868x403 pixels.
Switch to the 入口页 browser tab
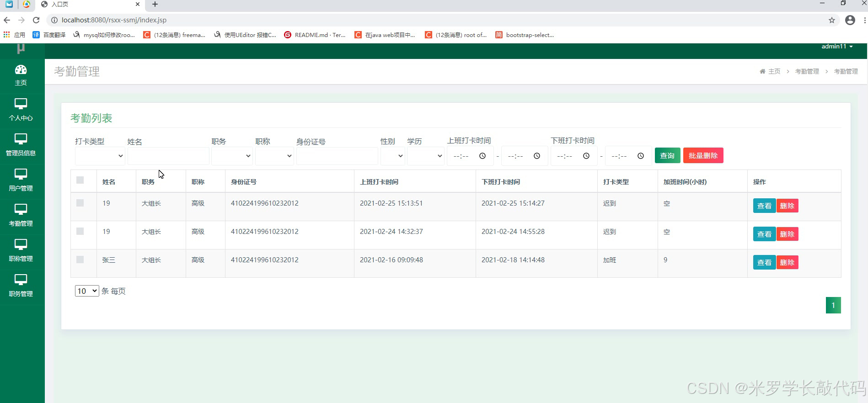point(91,5)
